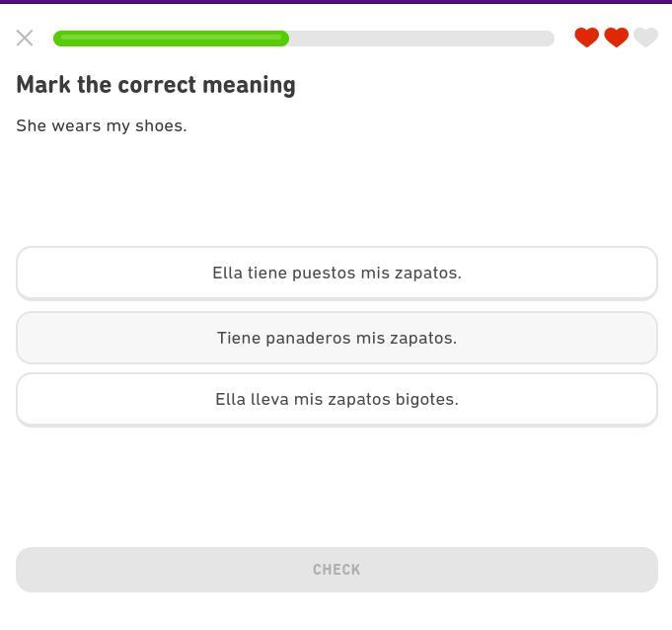Pick 'Ella lleva mis zapatos bigotes.' option

pos(336,400)
